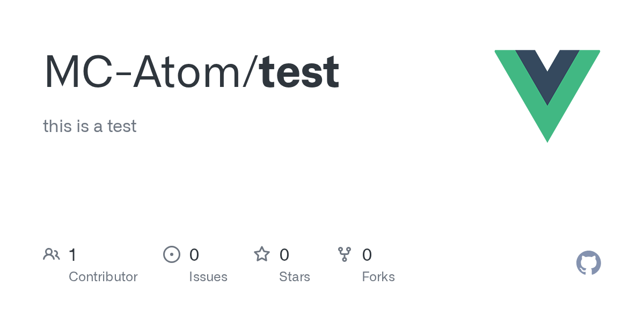This screenshot has width=644, height=322.
Task: Click the Contributors people icon
Action: pos(52,254)
